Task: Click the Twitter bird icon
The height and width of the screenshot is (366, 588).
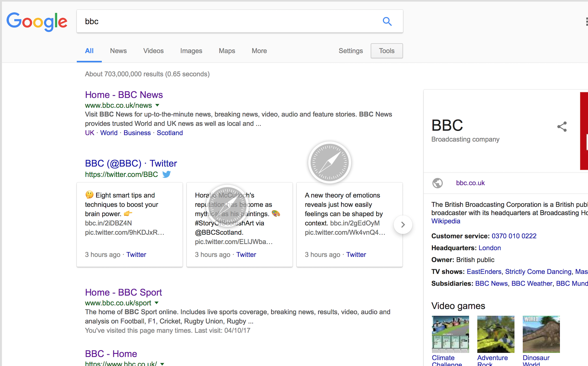Action: pyautogui.click(x=166, y=174)
